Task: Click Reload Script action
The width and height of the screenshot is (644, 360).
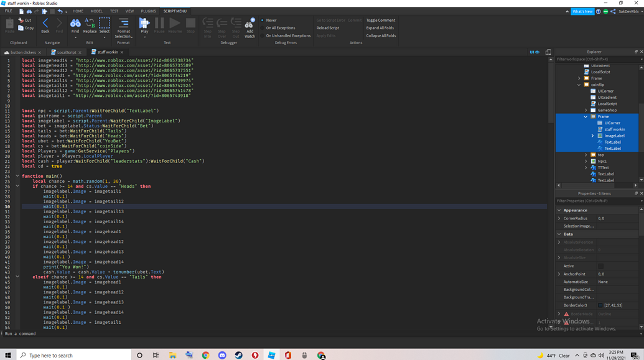Action: [x=328, y=28]
